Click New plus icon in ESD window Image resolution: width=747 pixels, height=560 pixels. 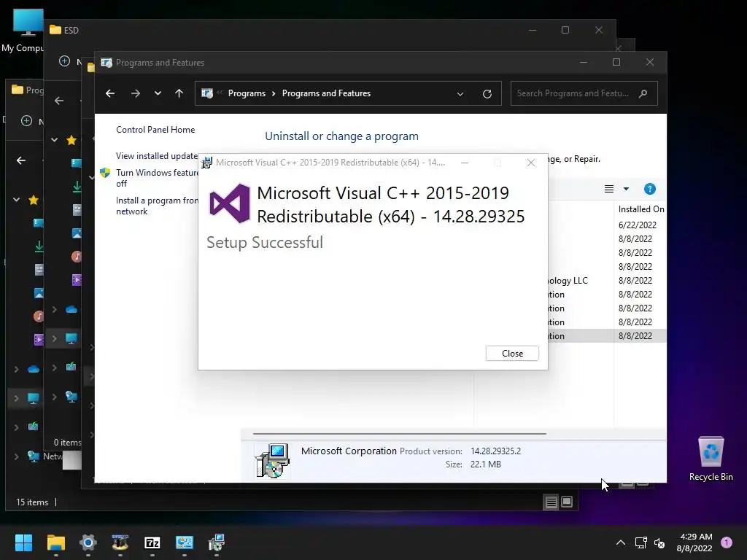(x=64, y=61)
